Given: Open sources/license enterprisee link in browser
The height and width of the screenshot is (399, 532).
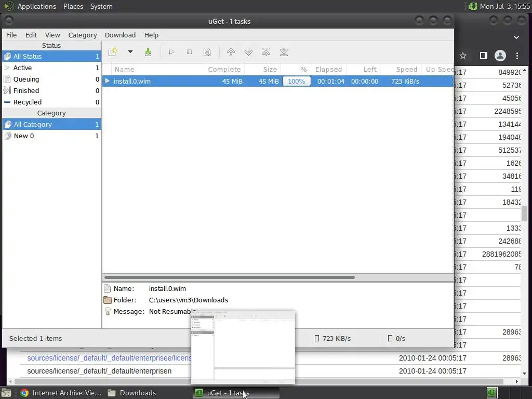Looking at the screenshot, I should click(x=109, y=358).
